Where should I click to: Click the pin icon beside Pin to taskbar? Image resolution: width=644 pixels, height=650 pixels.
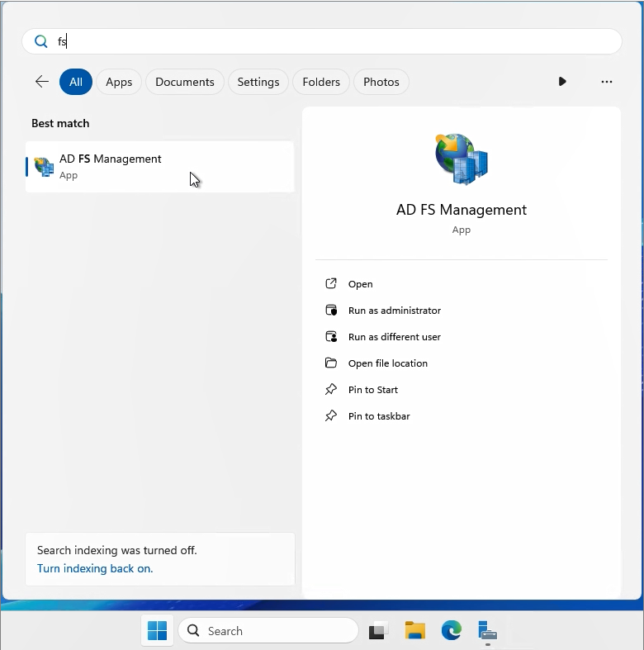331,415
